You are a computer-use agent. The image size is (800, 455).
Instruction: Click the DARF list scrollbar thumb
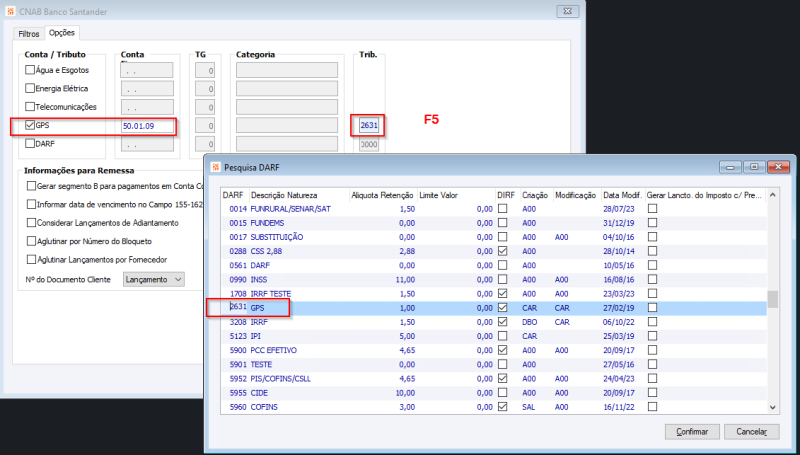[772, 299]
